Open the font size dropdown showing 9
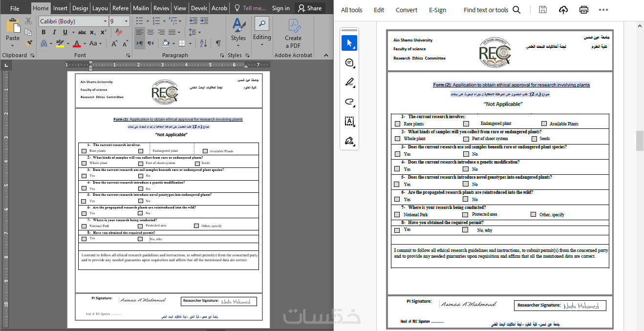Viewport: 644px width, 331px height. tap(127, 21)
